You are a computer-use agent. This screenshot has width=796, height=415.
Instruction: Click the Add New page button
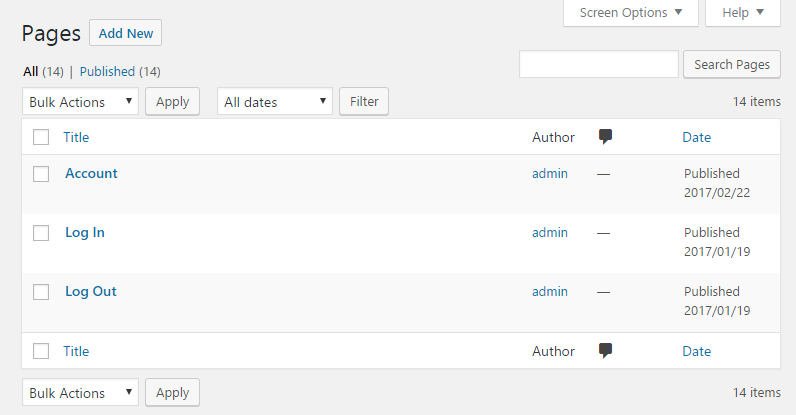tap(125, 33)
